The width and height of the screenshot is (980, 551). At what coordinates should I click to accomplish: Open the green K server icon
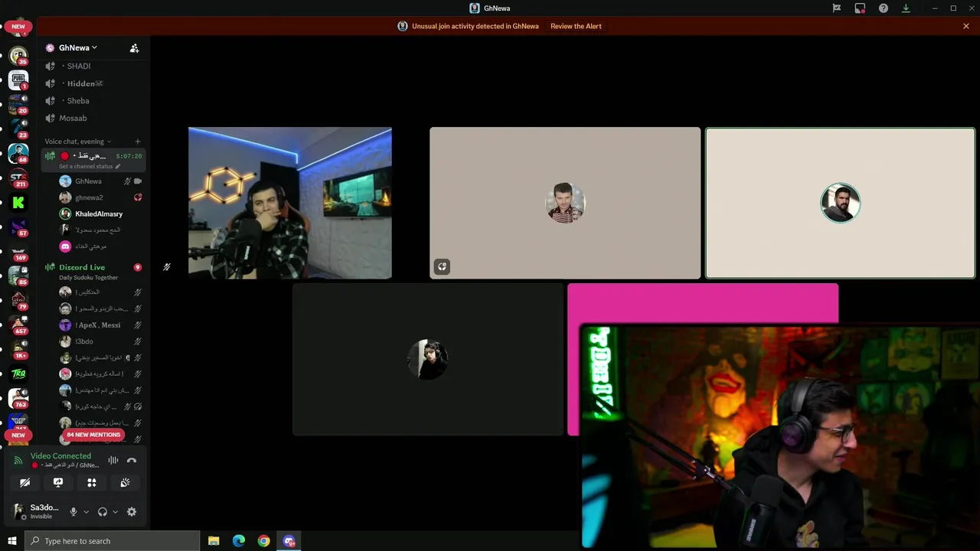click(18, 203)
